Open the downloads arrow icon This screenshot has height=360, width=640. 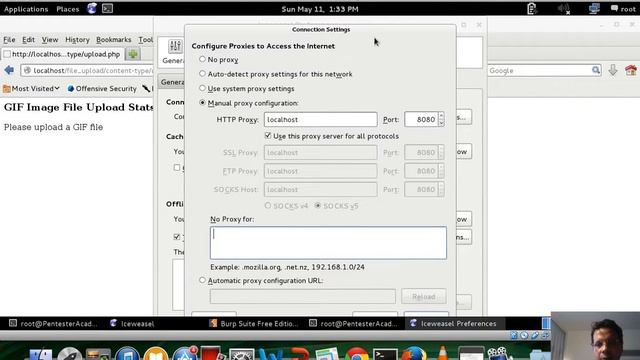pos(613,70)
